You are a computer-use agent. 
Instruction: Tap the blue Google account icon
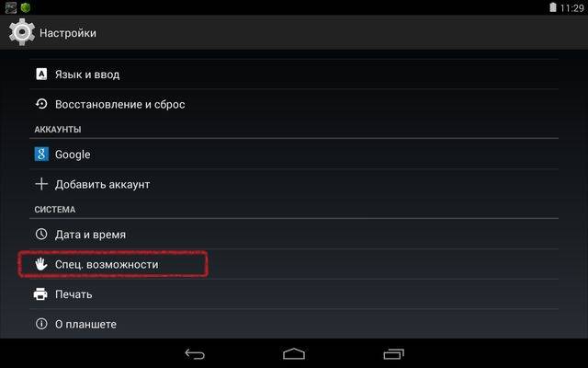pyautogui.click(x=41, y=154)
